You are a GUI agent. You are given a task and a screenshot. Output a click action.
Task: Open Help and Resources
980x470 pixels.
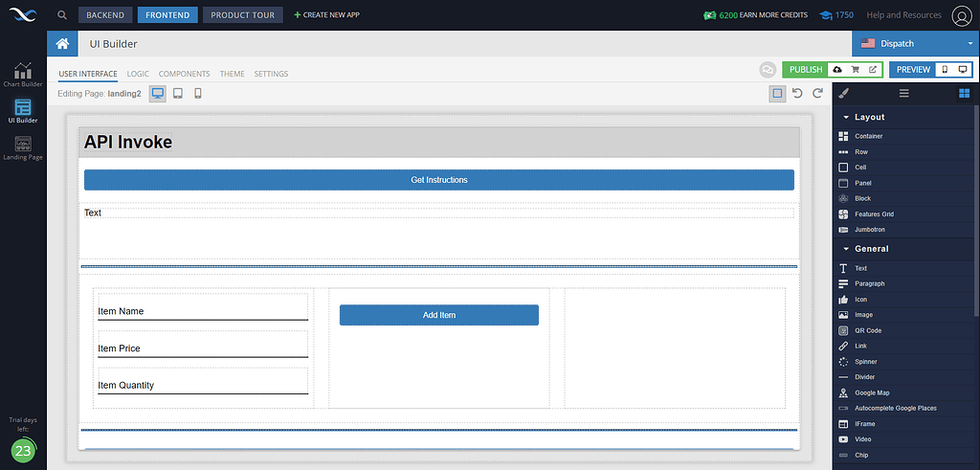[x=903, y=15]
